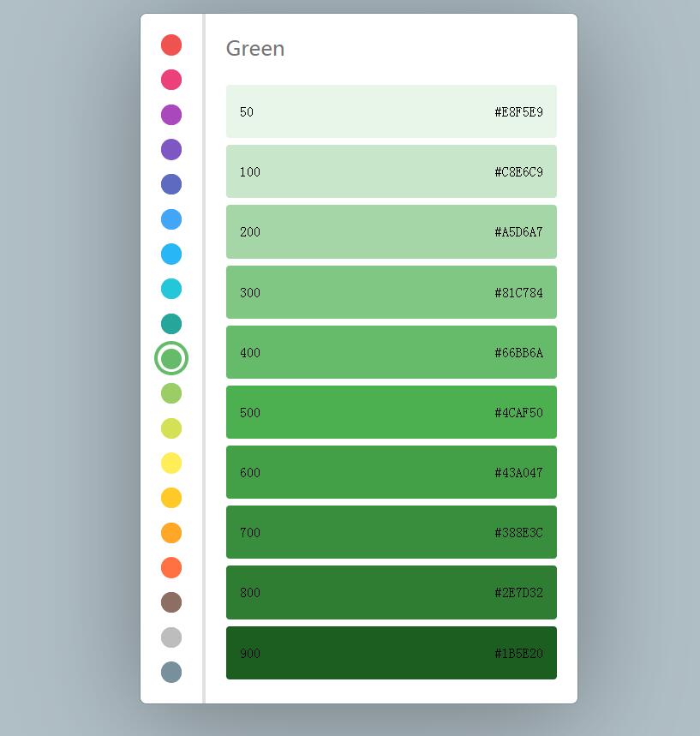This screenshot has height=736, width=700.
Task: Click the Green 50 shade row
Action: (x=391, y=111)
